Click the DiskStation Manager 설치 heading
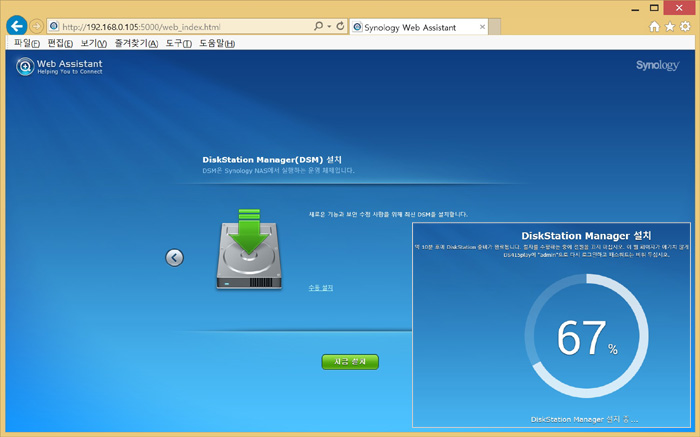Viewport: 700px width, 437px height. pos(586,236)
